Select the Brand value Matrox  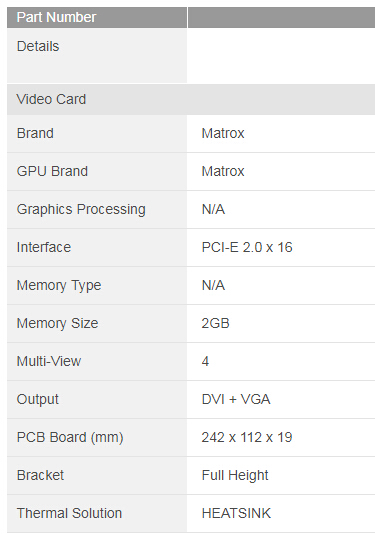(223, 134)
